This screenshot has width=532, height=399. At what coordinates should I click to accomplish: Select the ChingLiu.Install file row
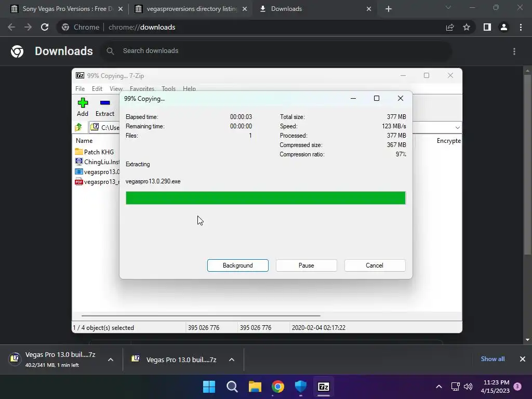click(x=97, y=162)
